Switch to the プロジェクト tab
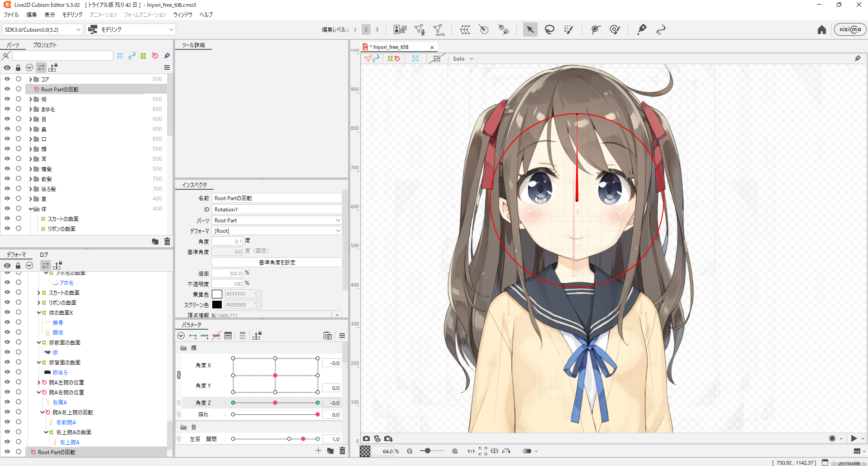This screenshot has height=466, width=868. [45, 45]
